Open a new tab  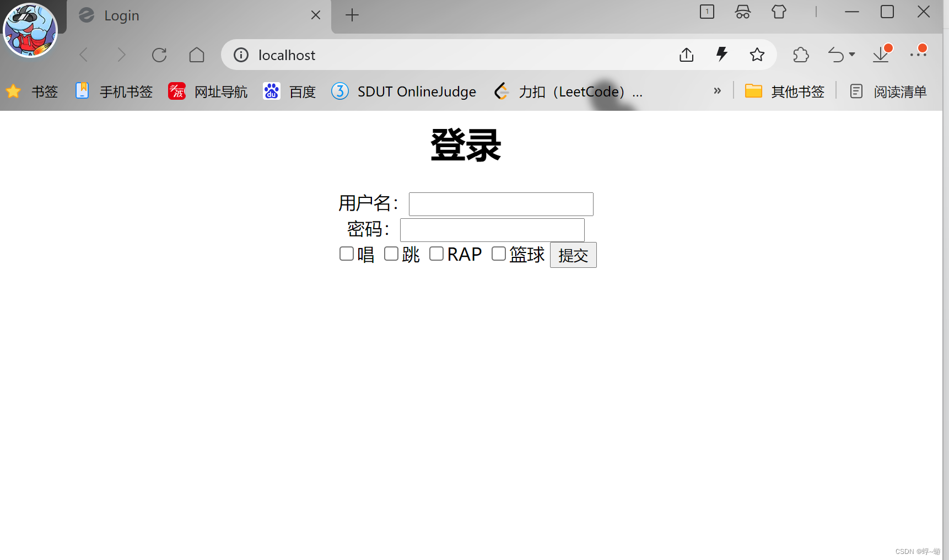(x=352, y=15)
